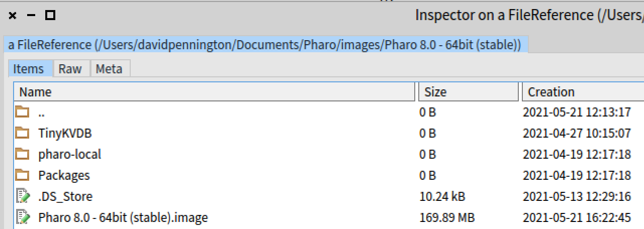
Task: Select the FileReference path tab
Action: pos(264,45)
